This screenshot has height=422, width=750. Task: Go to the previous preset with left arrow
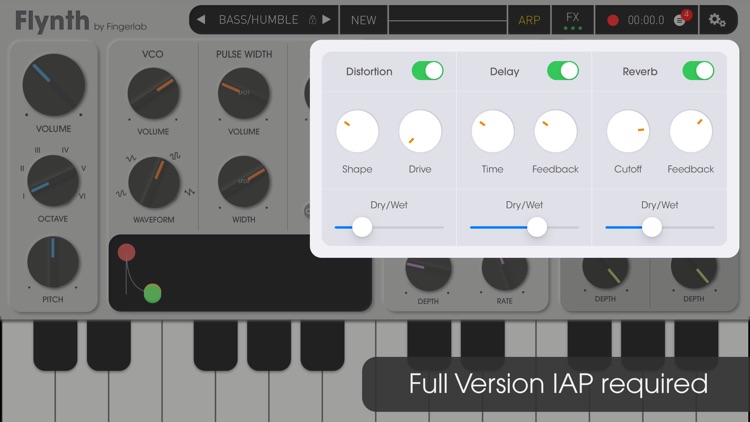click(x=201, y=20)
